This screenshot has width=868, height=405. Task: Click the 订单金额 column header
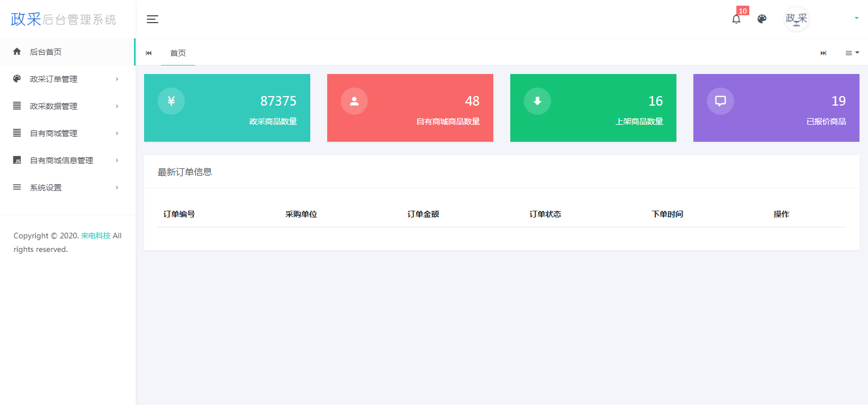click(x=423, y=214)
